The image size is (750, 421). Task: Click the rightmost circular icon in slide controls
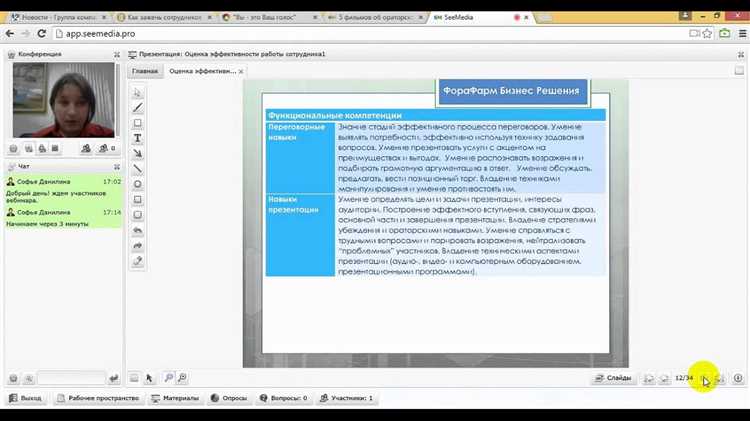(x=738, y=378)
